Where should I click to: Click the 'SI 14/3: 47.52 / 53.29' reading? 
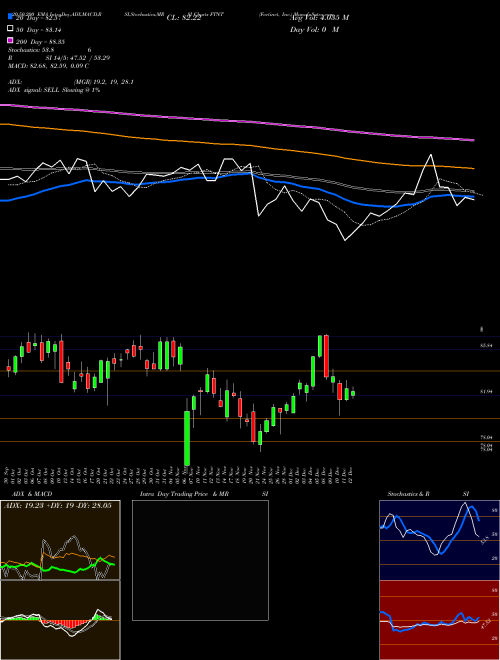pos(78,58)
